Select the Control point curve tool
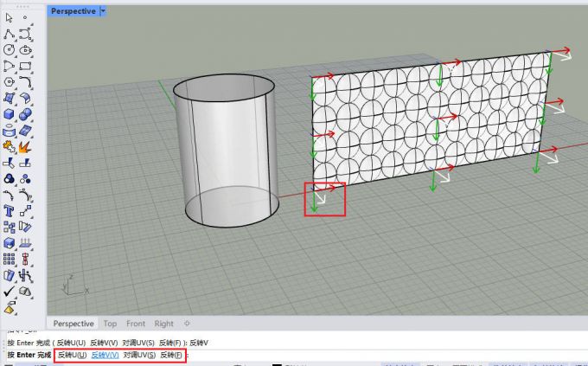 click(25, 34)
